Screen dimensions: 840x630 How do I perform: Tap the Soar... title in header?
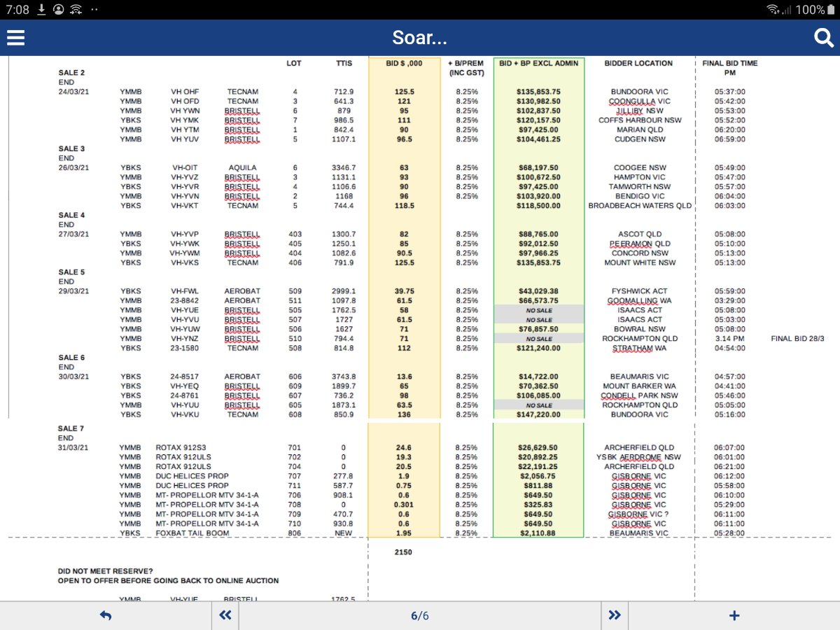coord(420,38)
